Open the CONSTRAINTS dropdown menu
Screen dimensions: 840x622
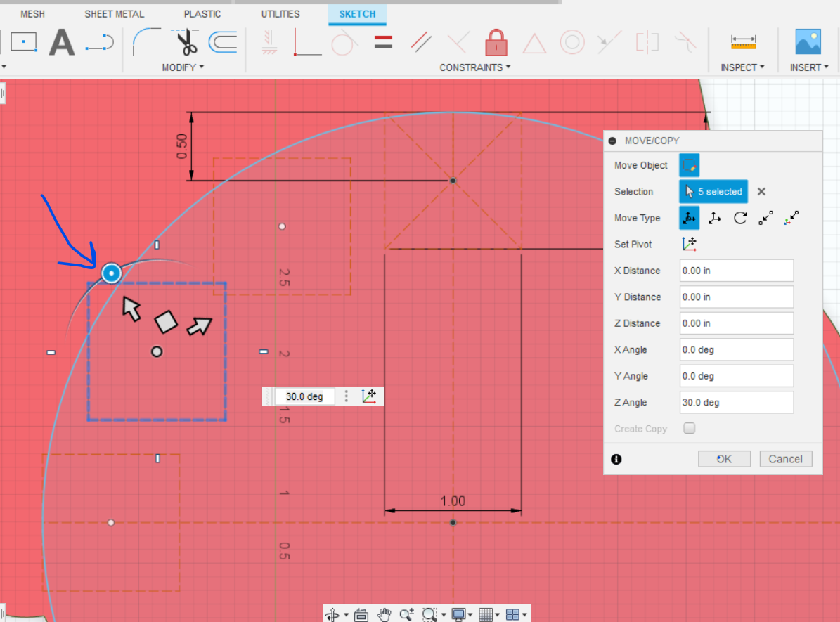(x=474, y=67)
